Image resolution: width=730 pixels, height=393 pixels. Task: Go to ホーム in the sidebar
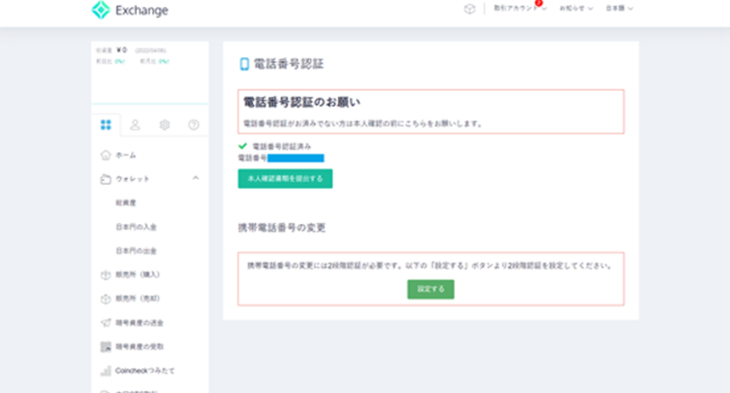(126, 155)
